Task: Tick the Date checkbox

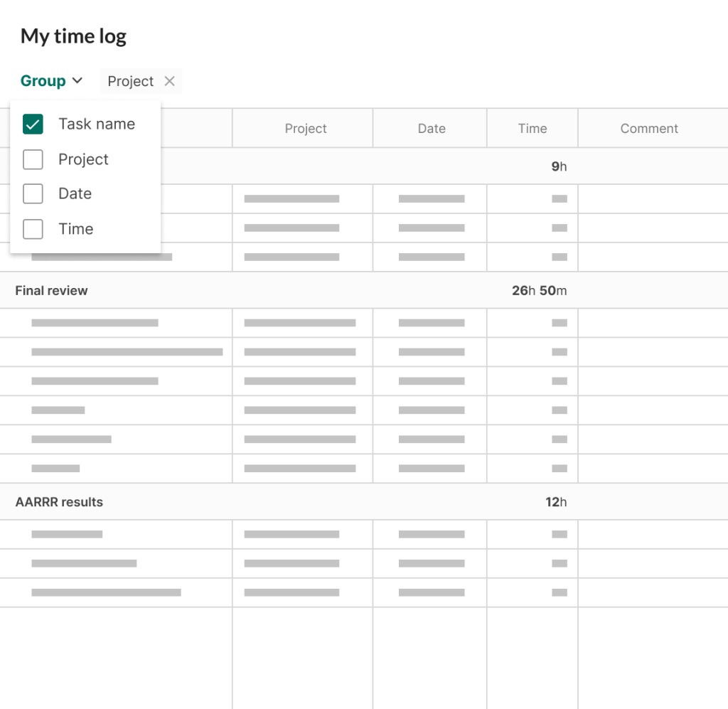Action: pyautogui.click(x=33, y=193)
